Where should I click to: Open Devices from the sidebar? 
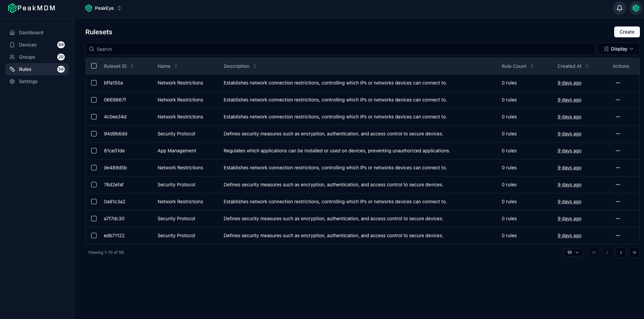37,45
